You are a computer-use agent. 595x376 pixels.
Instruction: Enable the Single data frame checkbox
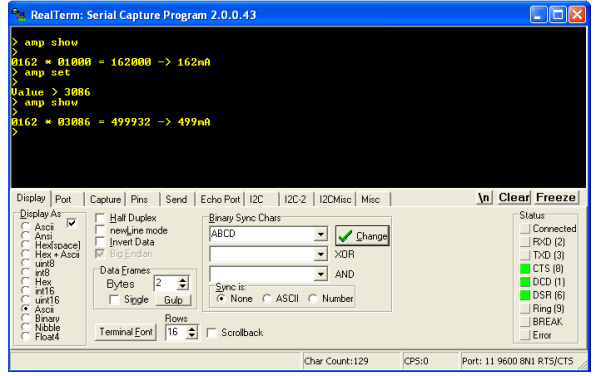coord(114,299)
